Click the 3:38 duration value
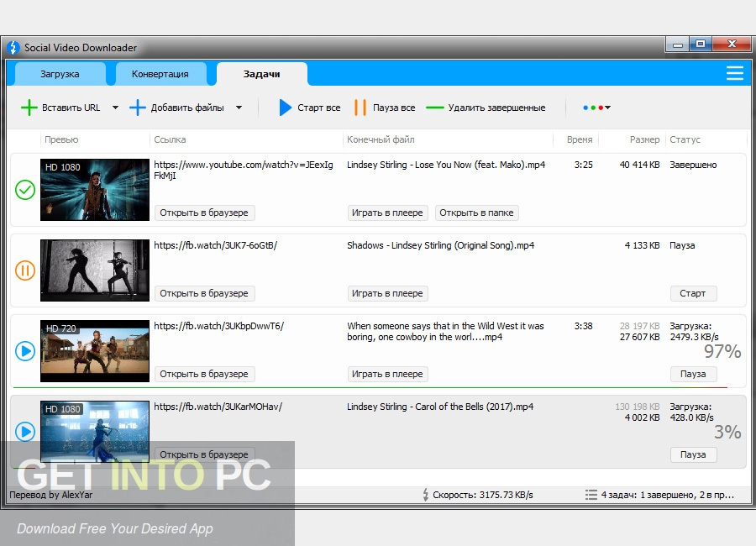This screenshot has height=546, width=756. pos(584,326)
